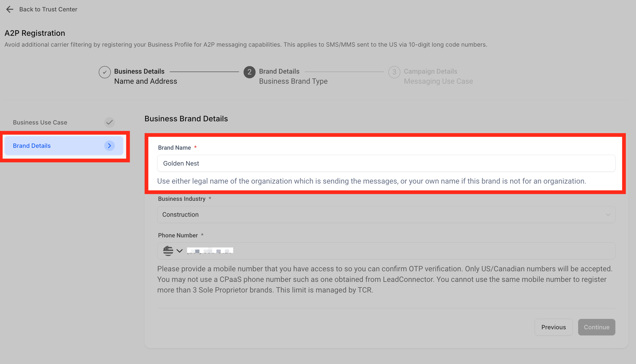Expand Business Industry dropdown chevron
The image size is (636, 364).
coord(608,215)
